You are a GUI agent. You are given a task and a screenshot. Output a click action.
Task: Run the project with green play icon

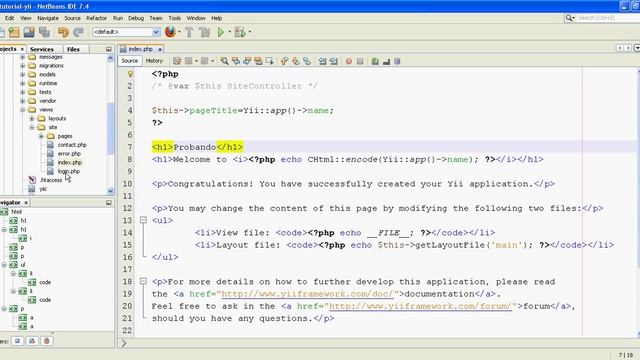point(221,32)
